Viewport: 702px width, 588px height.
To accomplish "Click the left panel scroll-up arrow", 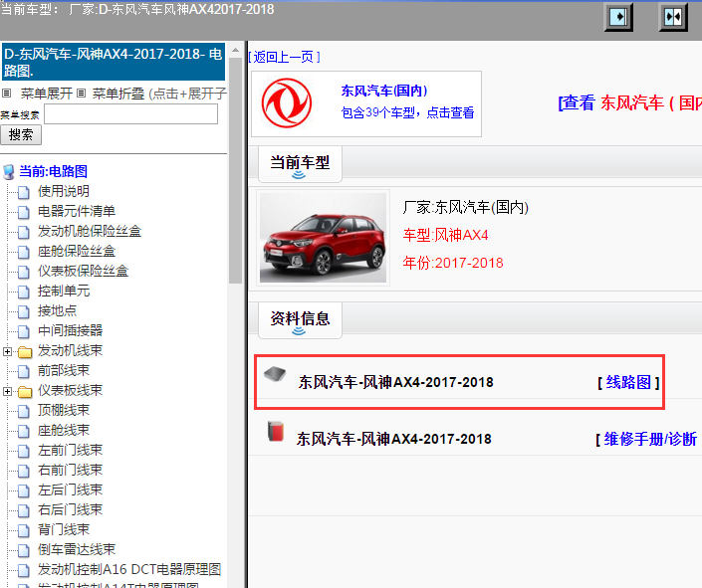I will 235,50.
